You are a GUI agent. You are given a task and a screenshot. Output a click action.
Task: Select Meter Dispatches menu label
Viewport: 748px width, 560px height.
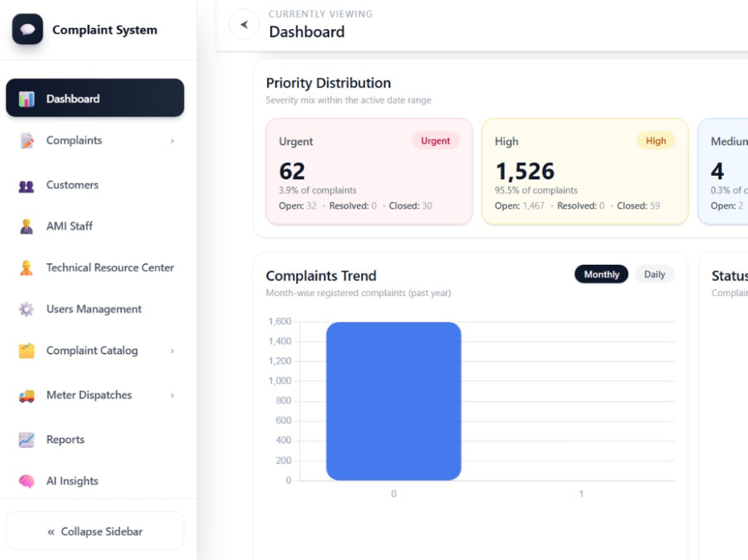click(x=89, y=395)
